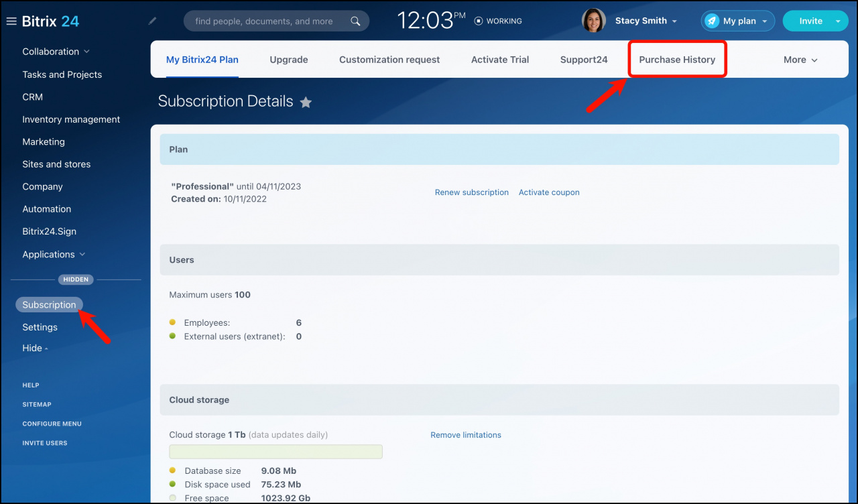Click the 12:03 PM clock
Screen dimensions: 858x504
(x=432, y=20)
